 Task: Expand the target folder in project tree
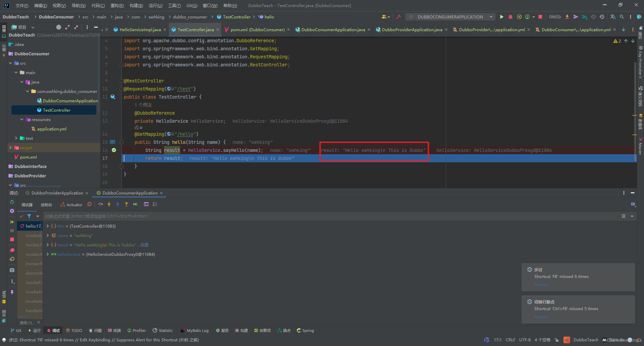[10, 148]
